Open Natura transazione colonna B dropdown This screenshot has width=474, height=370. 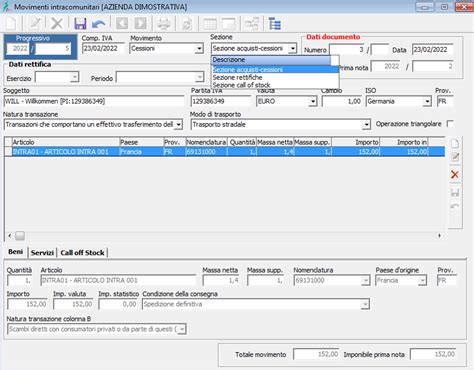[x=182, y=329]
